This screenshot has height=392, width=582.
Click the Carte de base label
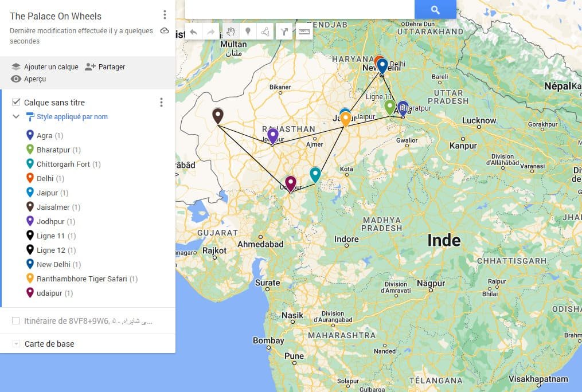(x=49, y=344)
